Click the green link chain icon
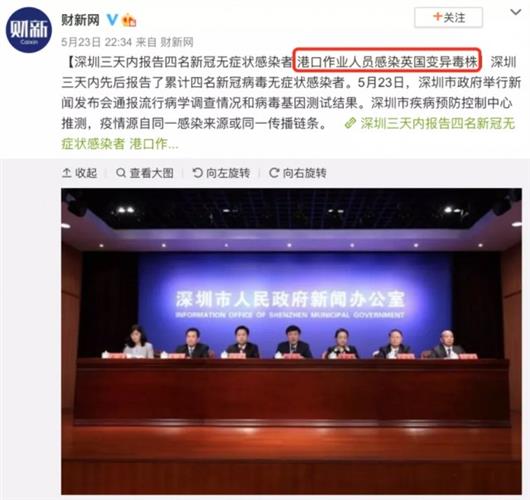 [350, 123]
